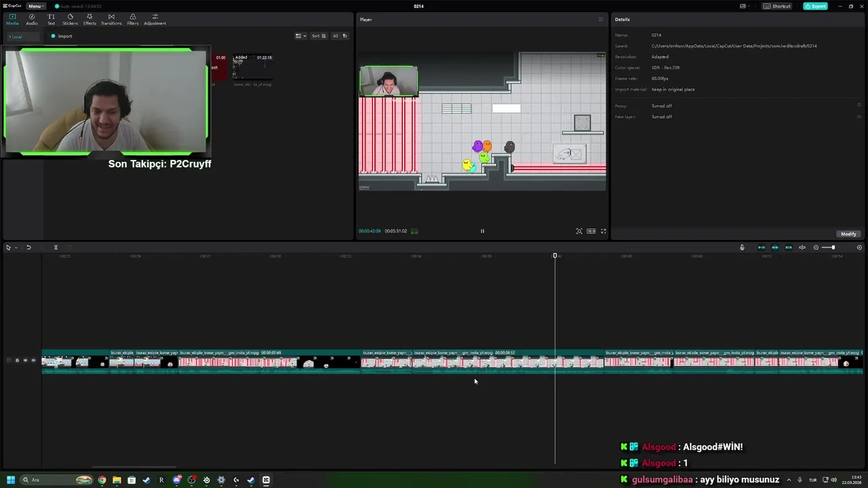Open the player aspect ratio button
Viewport: 868px width, 488px height.
click(x=591, y=231)
